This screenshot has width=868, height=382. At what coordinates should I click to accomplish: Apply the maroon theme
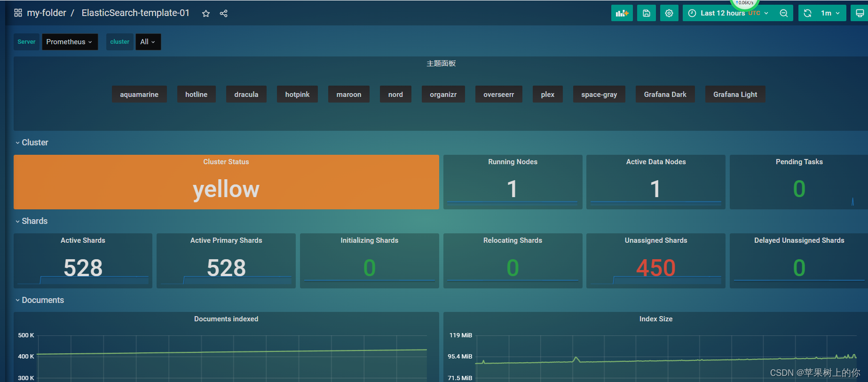coord(349,95)
